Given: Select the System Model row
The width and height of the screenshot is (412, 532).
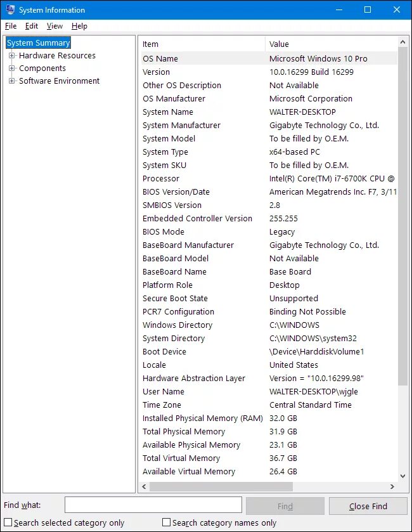Looking at the screenshot, I should pos(269,138).
